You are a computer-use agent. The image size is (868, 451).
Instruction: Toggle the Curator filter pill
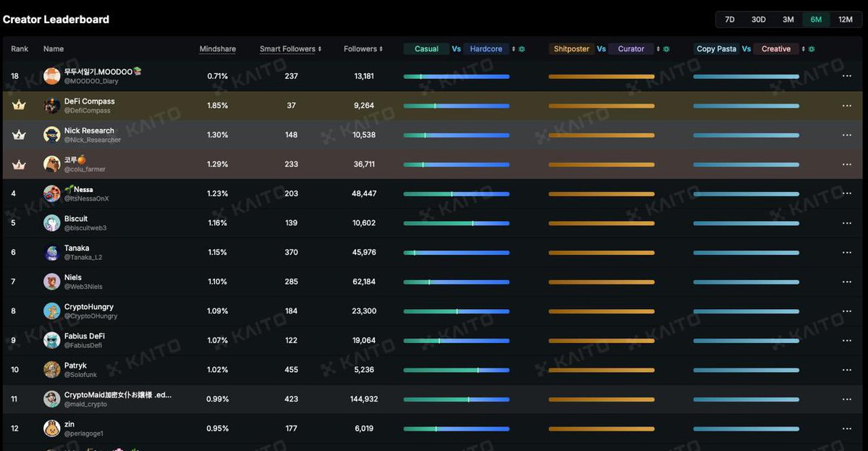tap(631, 49)
